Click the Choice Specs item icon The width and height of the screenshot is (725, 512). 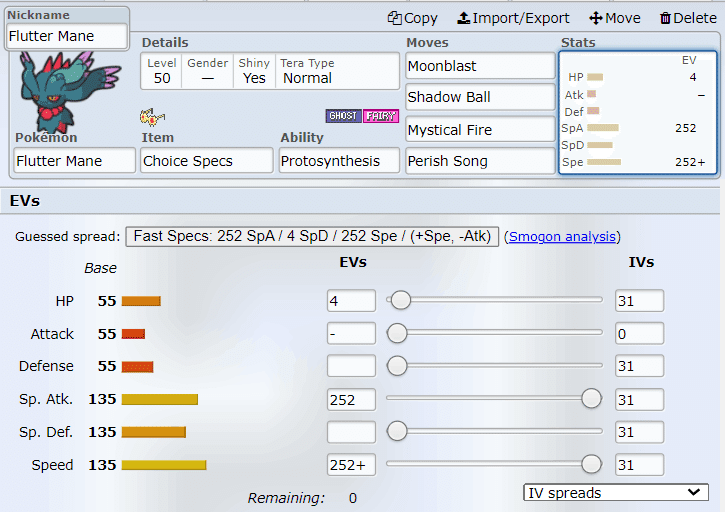pos(152,117)
